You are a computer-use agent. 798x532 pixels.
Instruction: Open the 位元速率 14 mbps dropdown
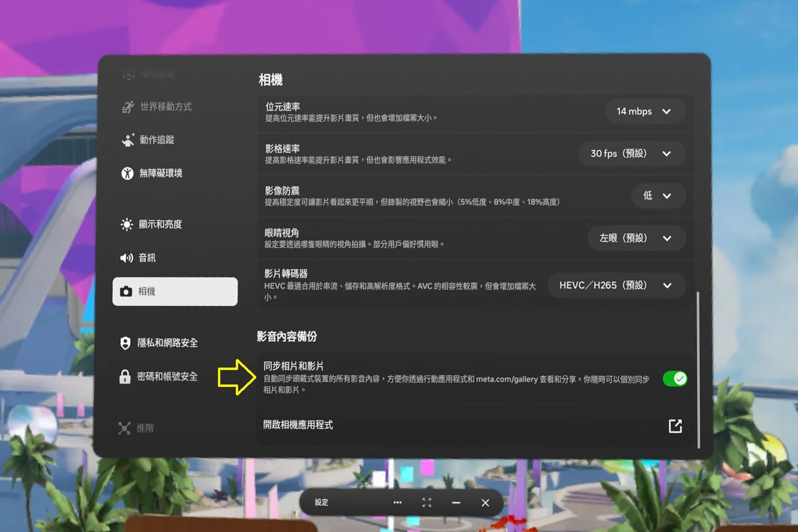coord(645,111)
